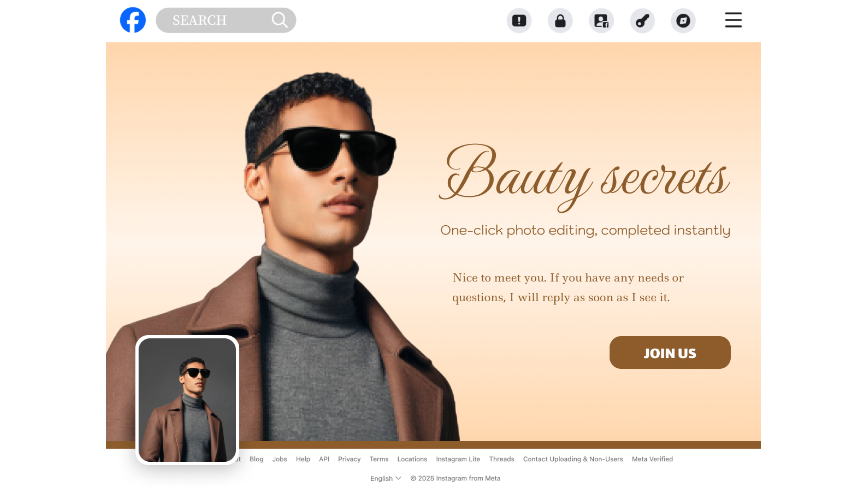Click the Privacy footer link
The image size is (868, 488).
click(x=349, y=459)
